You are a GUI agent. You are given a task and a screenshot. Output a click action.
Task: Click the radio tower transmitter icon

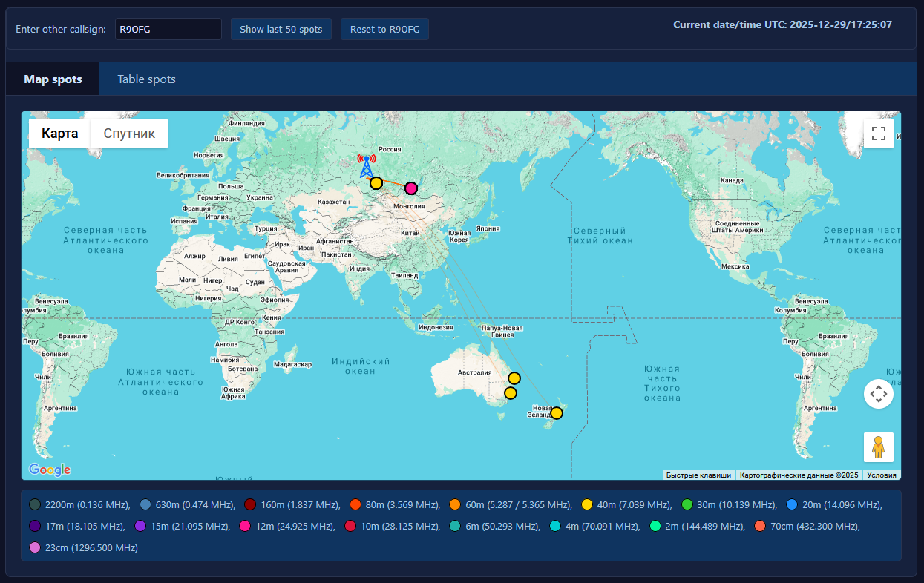tap(366, 166)
